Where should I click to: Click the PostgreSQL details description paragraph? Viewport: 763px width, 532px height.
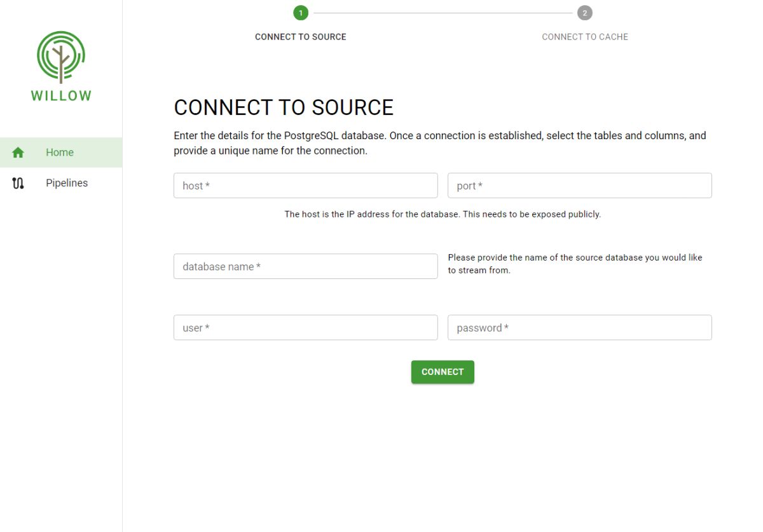(x=440, y=144)
